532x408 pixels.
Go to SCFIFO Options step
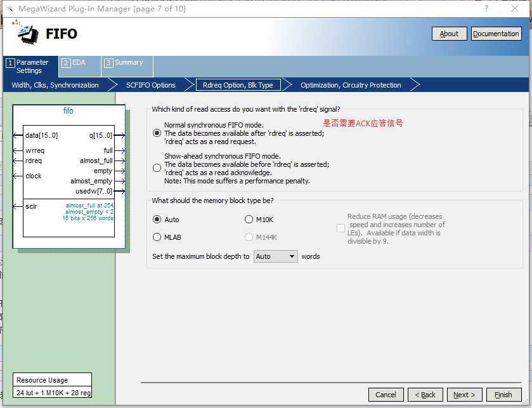tap(151, 85)
